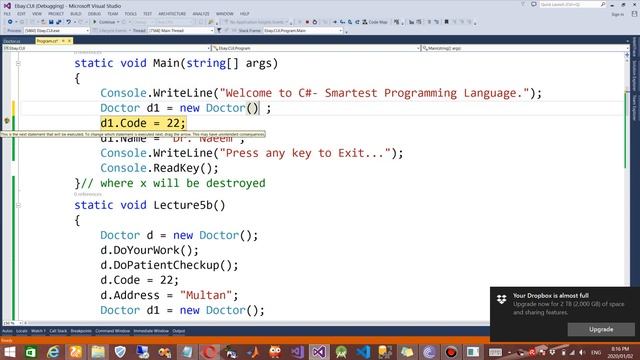Click the Show Next Statement arrow icon
The image size is (640, 360).
coord(335,22)
